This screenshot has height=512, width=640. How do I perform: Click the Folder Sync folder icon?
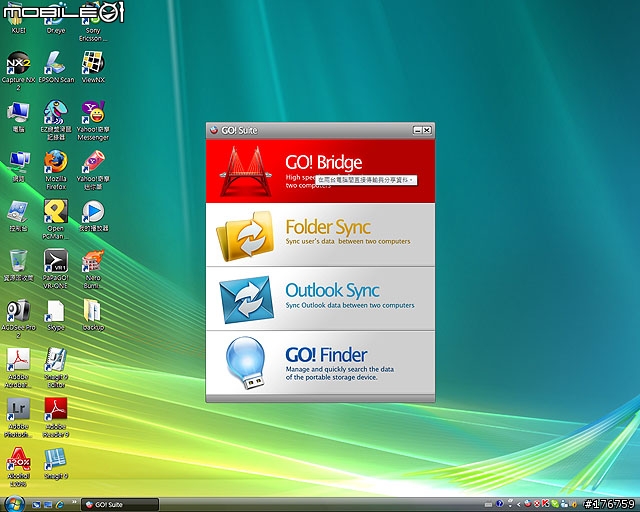(x=245, y=236)
